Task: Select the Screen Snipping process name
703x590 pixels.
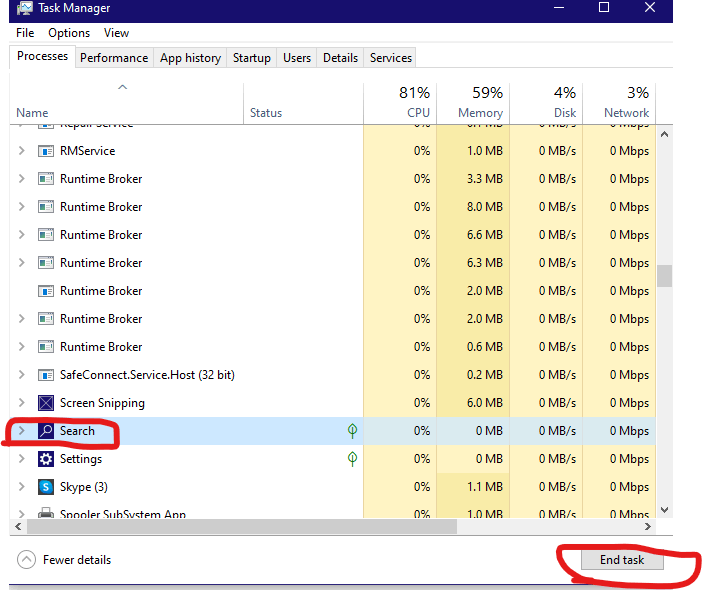Action: pos(102,403)
